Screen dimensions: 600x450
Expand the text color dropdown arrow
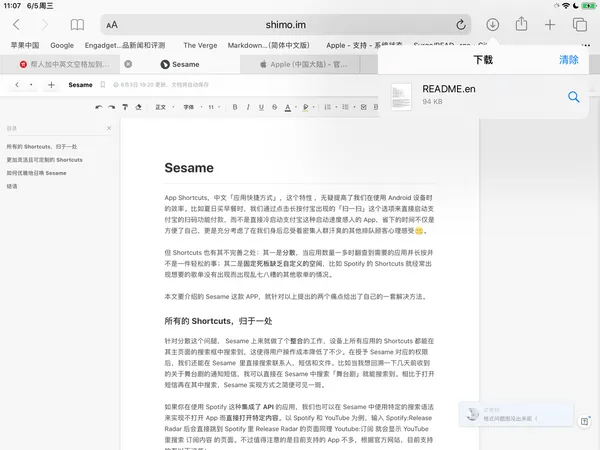(296, 107)
